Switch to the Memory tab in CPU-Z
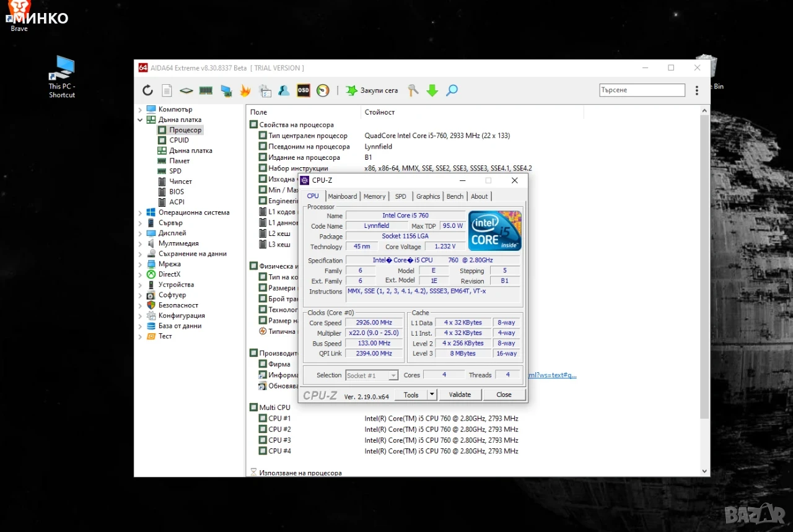This screenshot has width=793, height=532. (375, 196)
